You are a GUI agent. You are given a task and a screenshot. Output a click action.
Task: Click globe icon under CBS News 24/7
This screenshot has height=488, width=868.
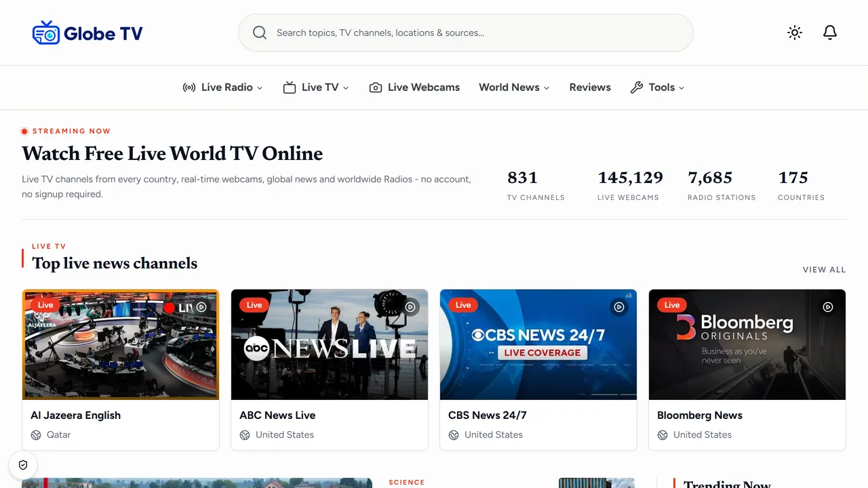pyautogui.click(x=454, y=435)
